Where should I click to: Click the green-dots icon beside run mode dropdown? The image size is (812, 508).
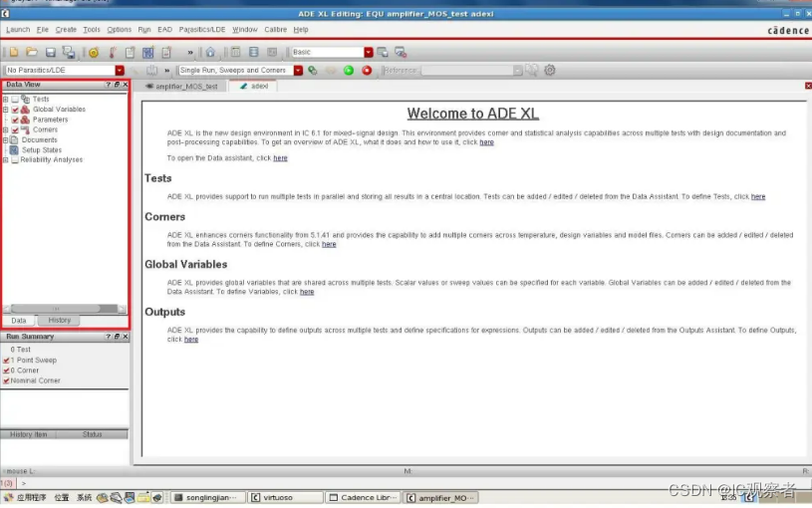click(x=313, y=70)
